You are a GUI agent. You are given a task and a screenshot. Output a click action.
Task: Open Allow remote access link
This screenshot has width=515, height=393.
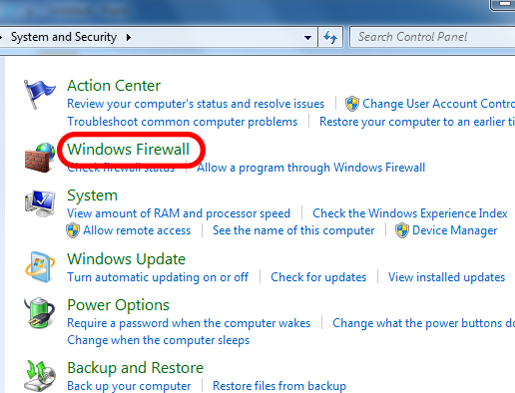click(137, 230)
